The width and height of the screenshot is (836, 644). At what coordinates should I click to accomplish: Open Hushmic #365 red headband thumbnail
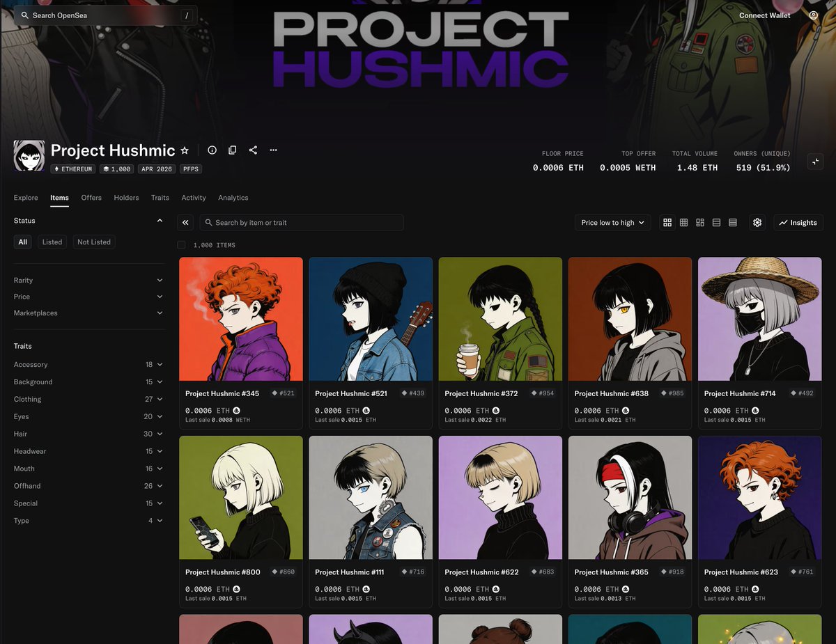pos(630,498)
